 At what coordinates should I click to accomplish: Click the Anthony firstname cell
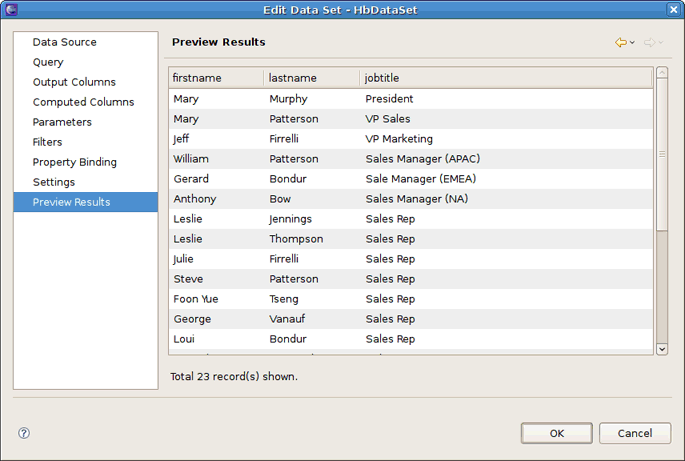[195, 199]
